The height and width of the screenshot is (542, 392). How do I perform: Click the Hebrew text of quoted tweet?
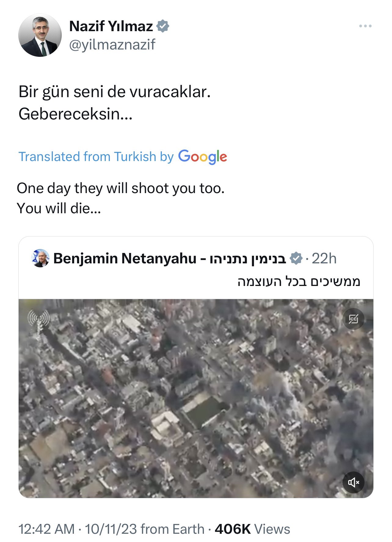pyautogui.click(x=299, y=281)
